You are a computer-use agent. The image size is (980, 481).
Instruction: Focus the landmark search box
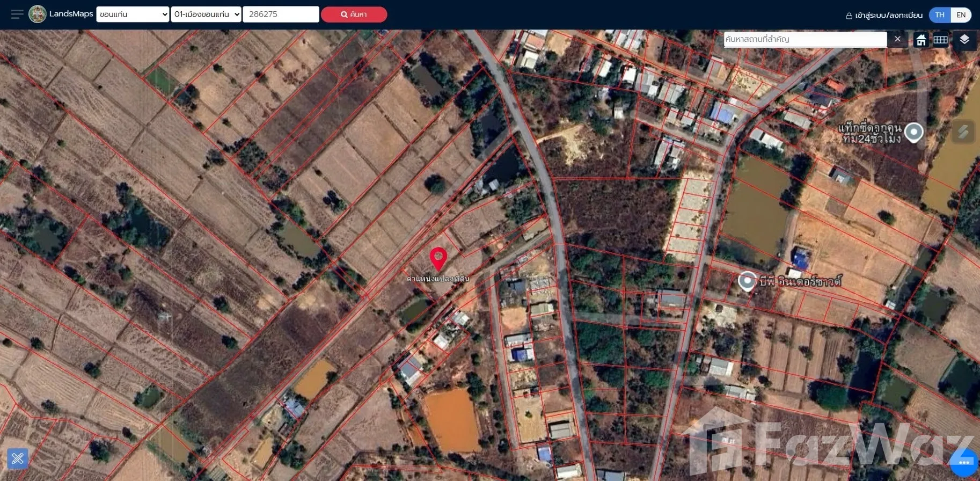(x=805, y=39)
